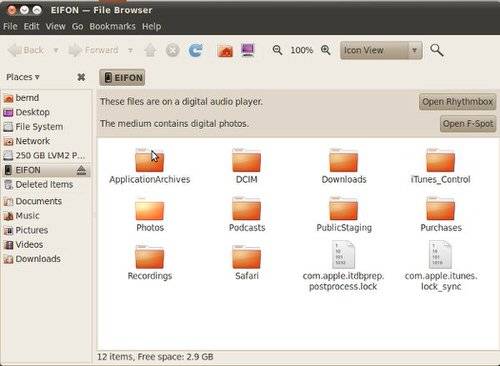
Task: Close the Places sidebar pane
Action: pyautogui.click(x=81, y=77)
